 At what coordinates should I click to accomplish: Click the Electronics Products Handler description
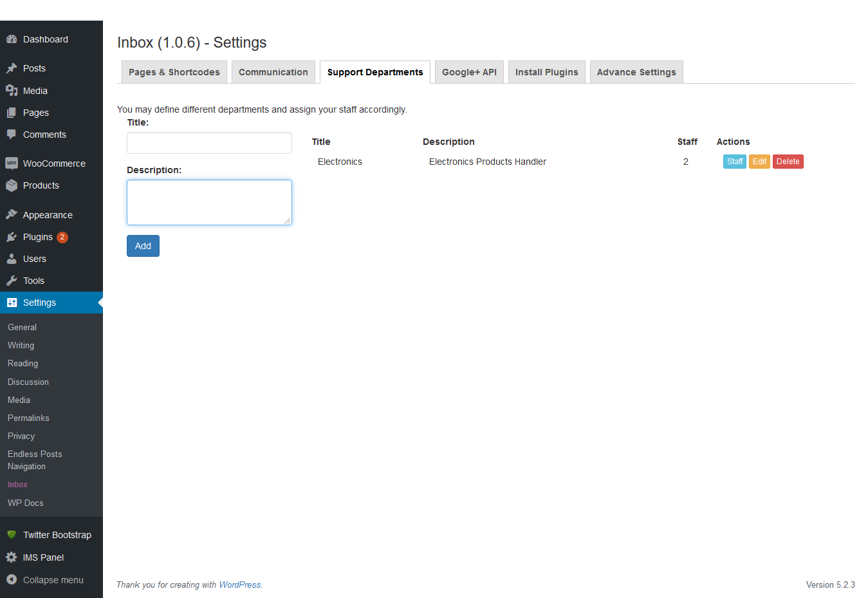click(488, 162)
